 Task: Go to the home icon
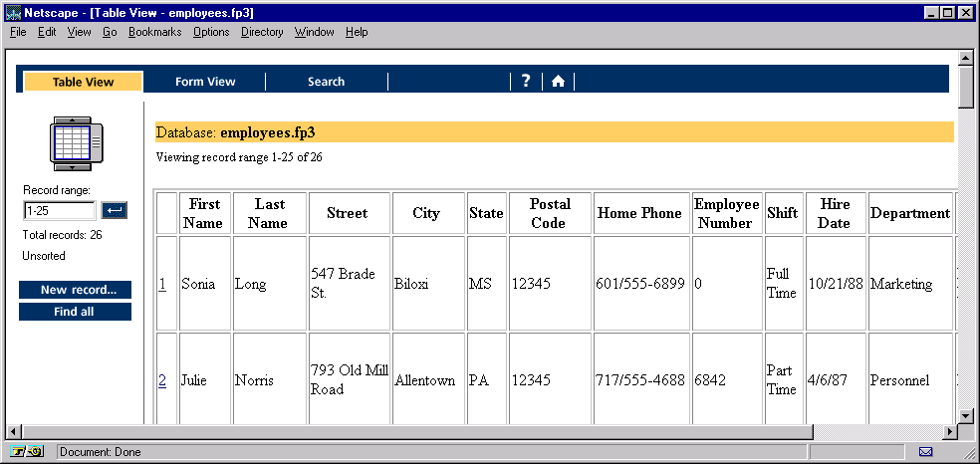click(x=558, y=82)
